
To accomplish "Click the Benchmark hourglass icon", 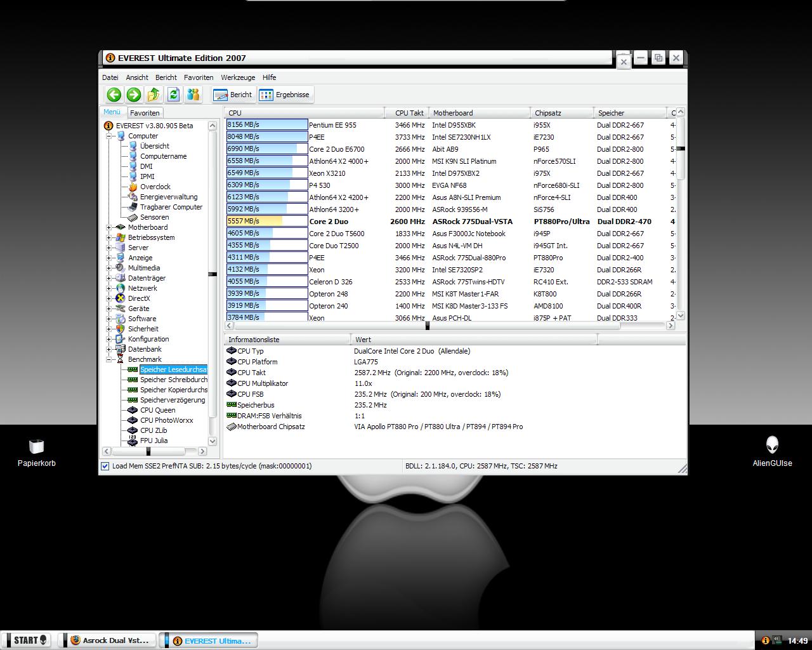I will click(121, 359).
